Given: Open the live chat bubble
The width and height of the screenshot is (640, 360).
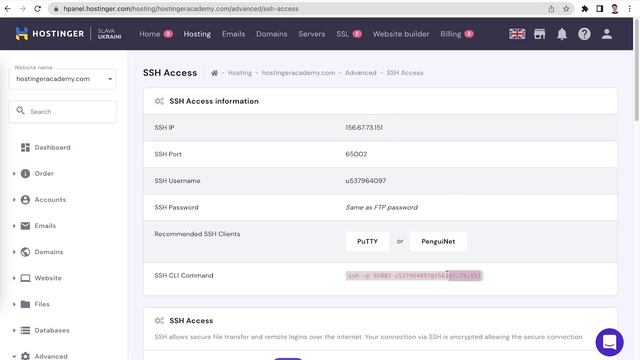Looking at the screenshot, I should pyautogui.click(x=609, y=342).
